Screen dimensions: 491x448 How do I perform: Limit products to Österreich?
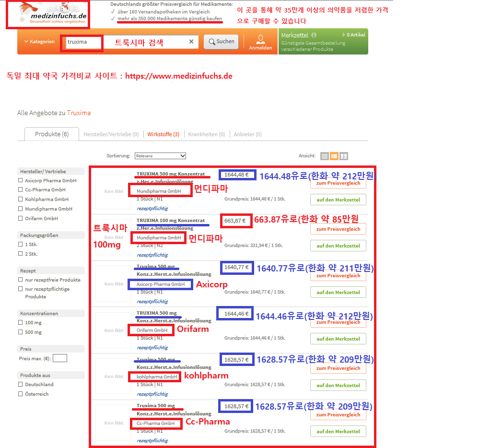pyautogui.click(x=20, y=394)
